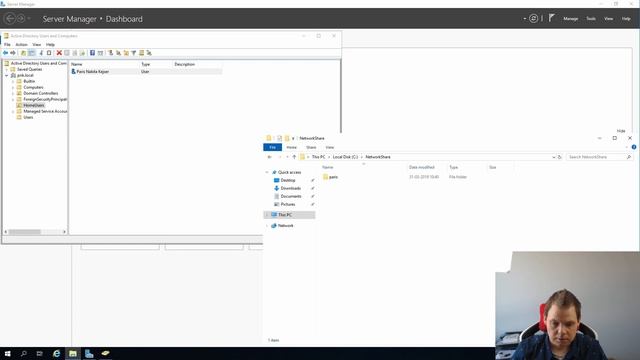Screen dimensions: 640x360
Task: Click Local Disk (C:) in breadcrumb path
Action: (345, 157)
